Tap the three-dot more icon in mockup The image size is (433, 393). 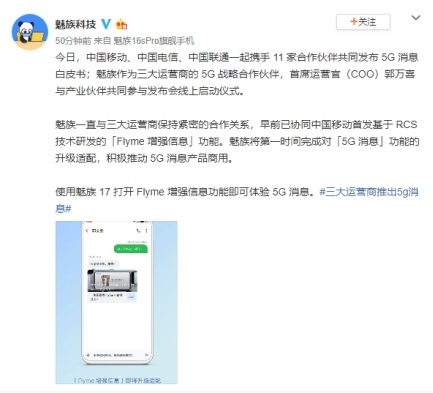(146, 231)
